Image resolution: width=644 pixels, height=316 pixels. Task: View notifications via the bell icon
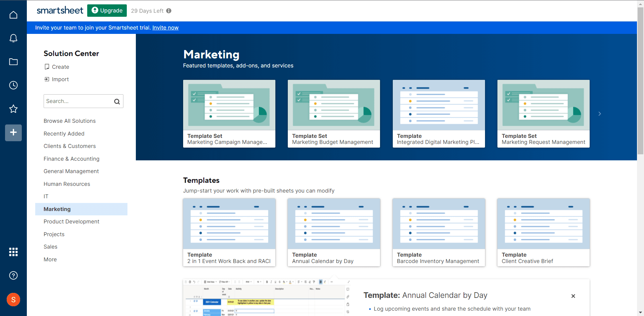click(13, 38)
